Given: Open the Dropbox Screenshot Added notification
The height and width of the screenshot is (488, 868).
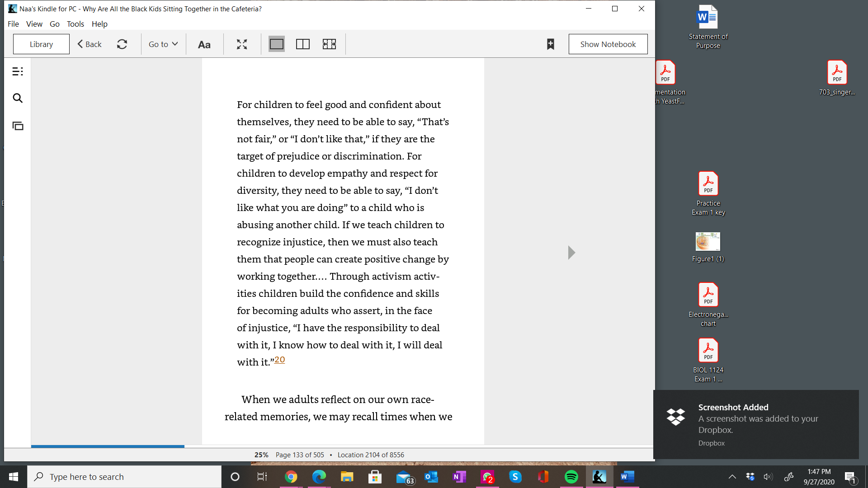Looking at the screenshot, I should point(756,424).
